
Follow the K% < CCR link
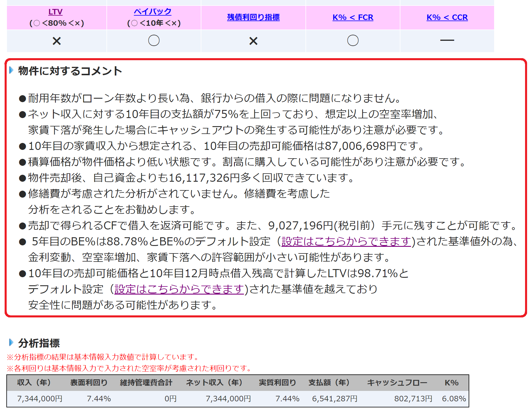[447, 17]
